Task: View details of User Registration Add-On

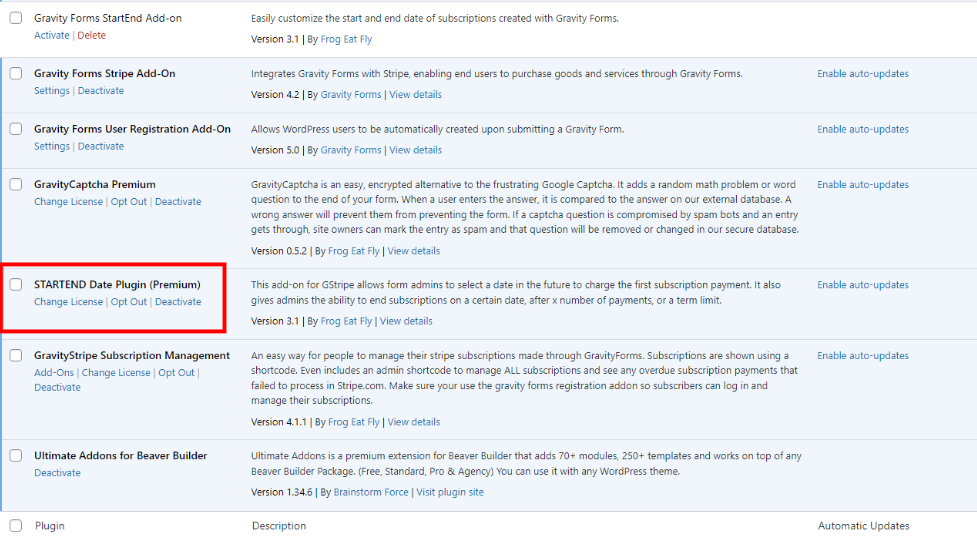Action: click(416, 150)
